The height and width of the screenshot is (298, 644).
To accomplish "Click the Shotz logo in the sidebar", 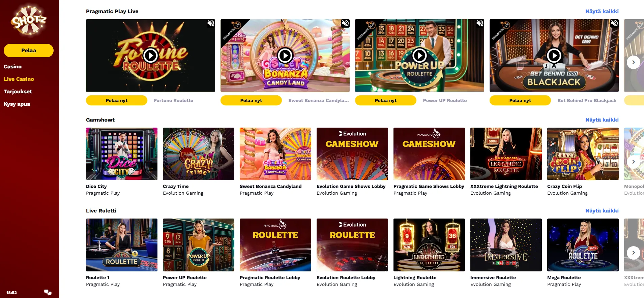I will click(x=29, y=20).
